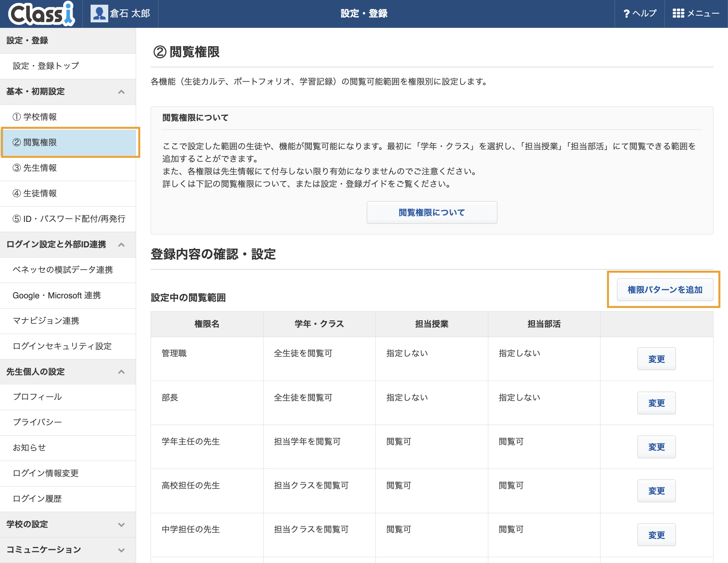Screen dimensions: 728x563
Task: Open the user avatar for 倉石 太郎
Action: (x=99, y=14)
